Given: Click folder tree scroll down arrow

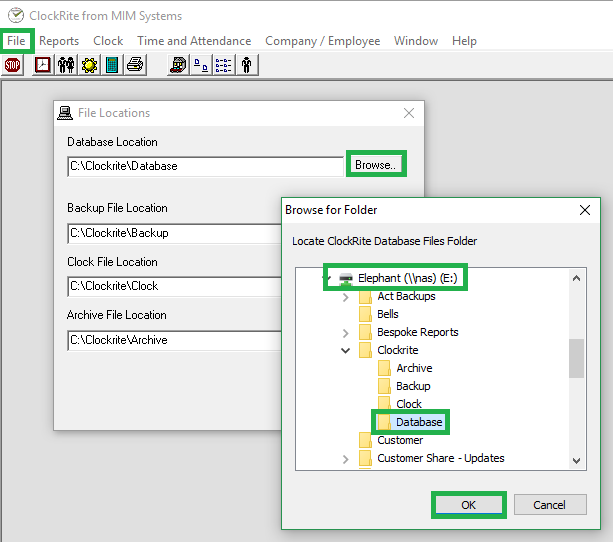Looking at the screenshot, I should click(576, 461).
